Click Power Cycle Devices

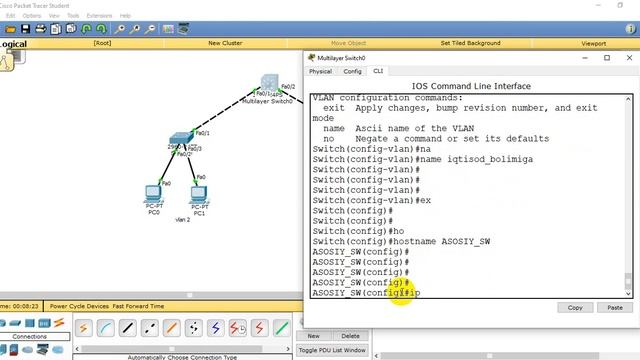[79, 306]
